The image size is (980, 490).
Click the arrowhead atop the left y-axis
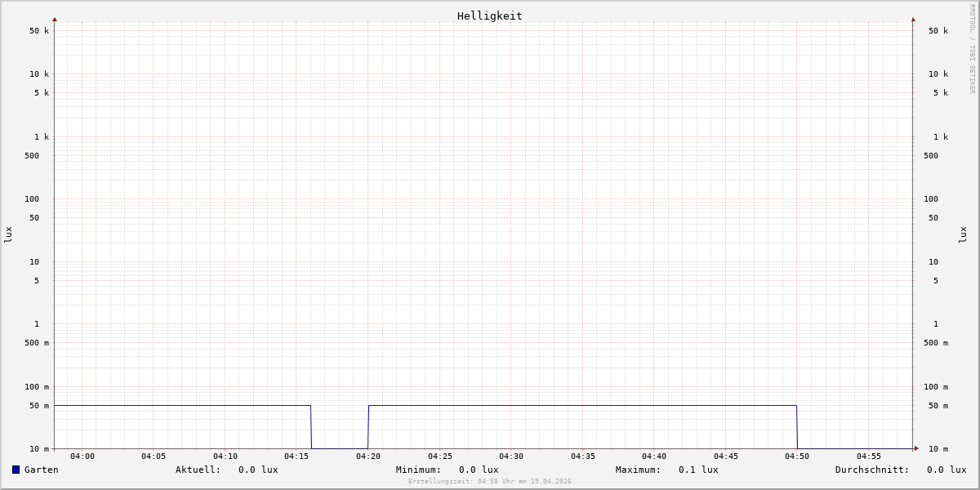point(55,19)
